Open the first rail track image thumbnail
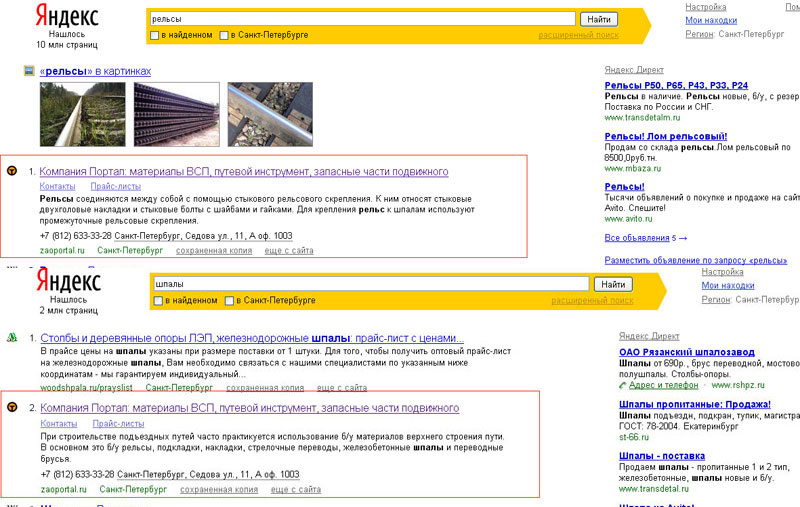 pos(81,114)
